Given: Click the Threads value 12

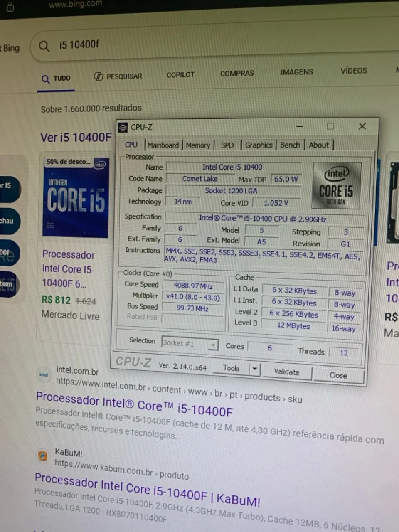Looking at the screenshot, I should 345,352.
